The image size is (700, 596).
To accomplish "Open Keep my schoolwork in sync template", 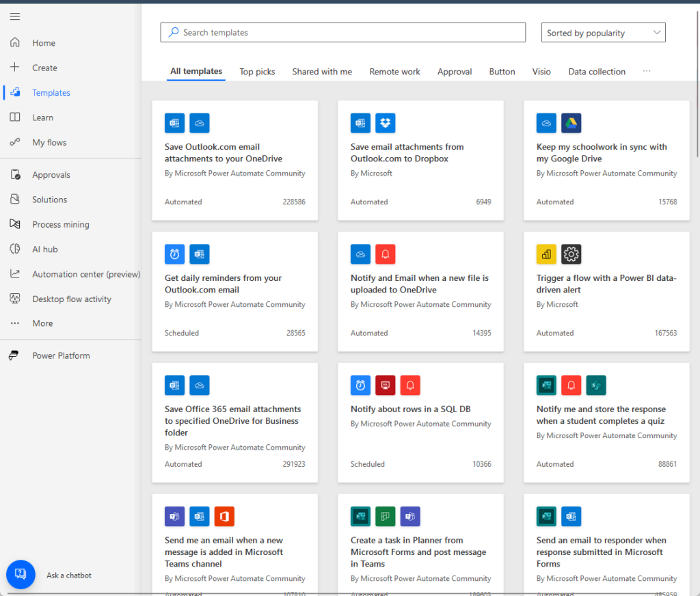I will tap(606, 160).
